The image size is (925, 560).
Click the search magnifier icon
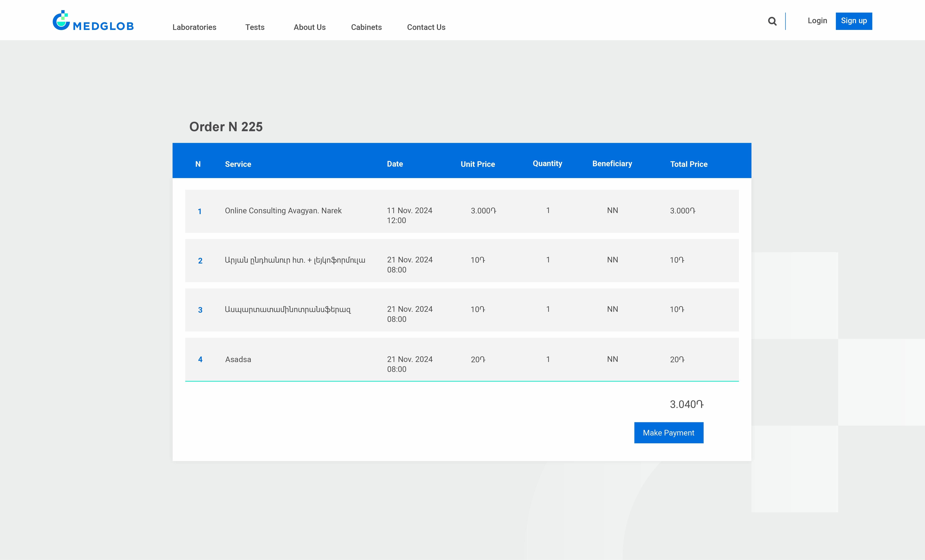point(772,21)
